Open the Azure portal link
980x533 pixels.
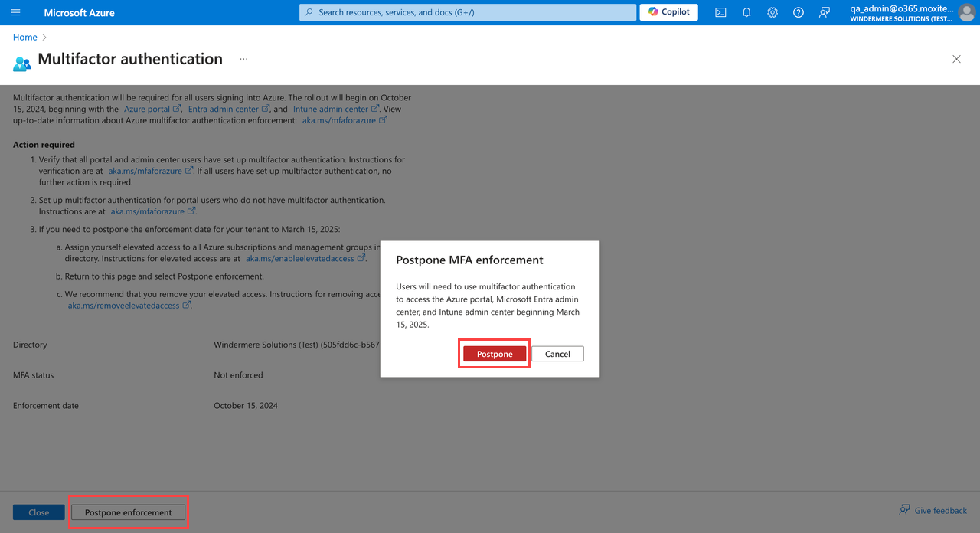(152, 109)
